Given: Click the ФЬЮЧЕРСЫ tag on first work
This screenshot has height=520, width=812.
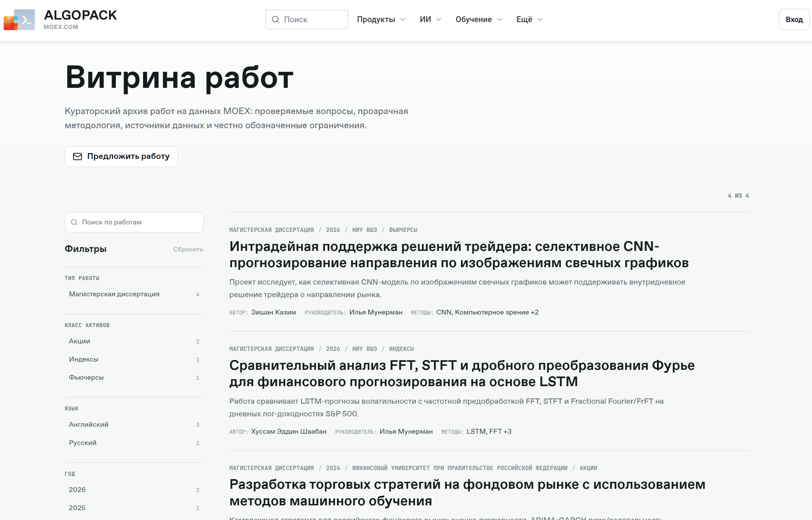Looking at the screenshot, I should click(x=403, y=230).
